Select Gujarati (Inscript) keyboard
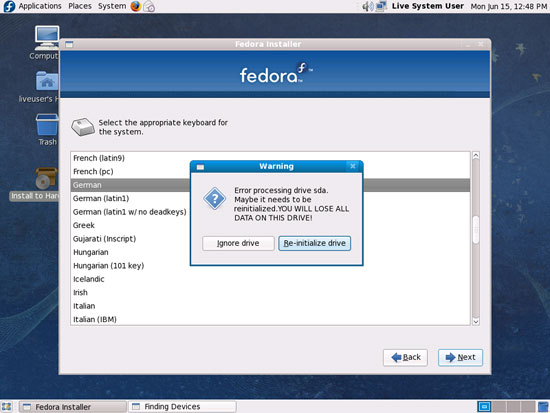550x413 pixels. pos(270,239)
